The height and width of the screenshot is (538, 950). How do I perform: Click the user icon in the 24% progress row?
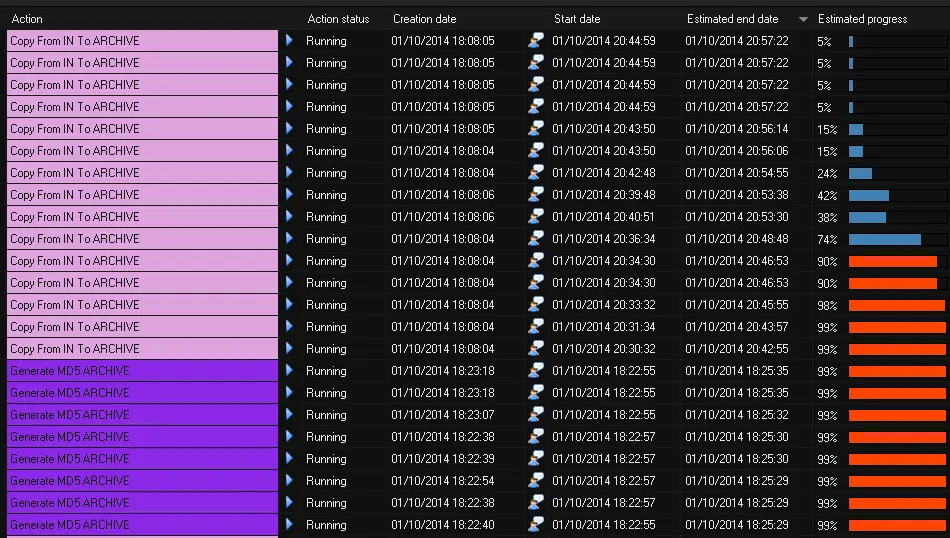coord(536,173)
